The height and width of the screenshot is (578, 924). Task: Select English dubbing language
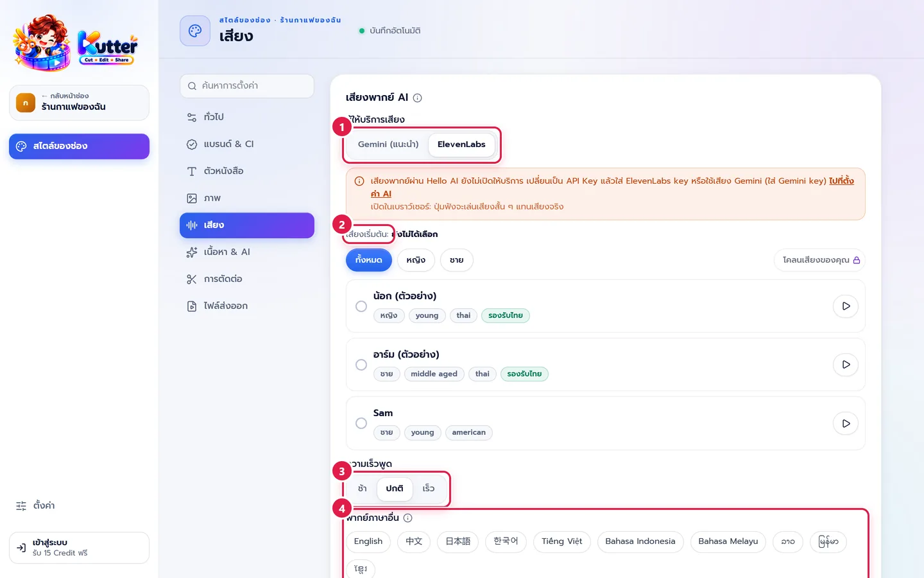368,541
